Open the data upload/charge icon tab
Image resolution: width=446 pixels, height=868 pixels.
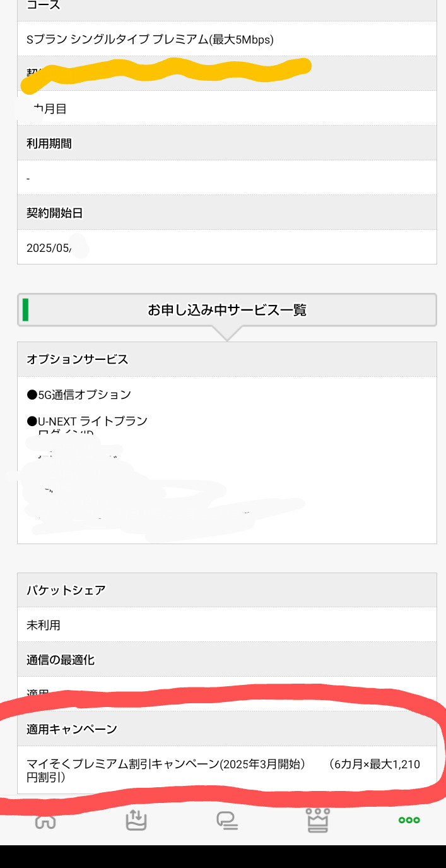(136, 820)
